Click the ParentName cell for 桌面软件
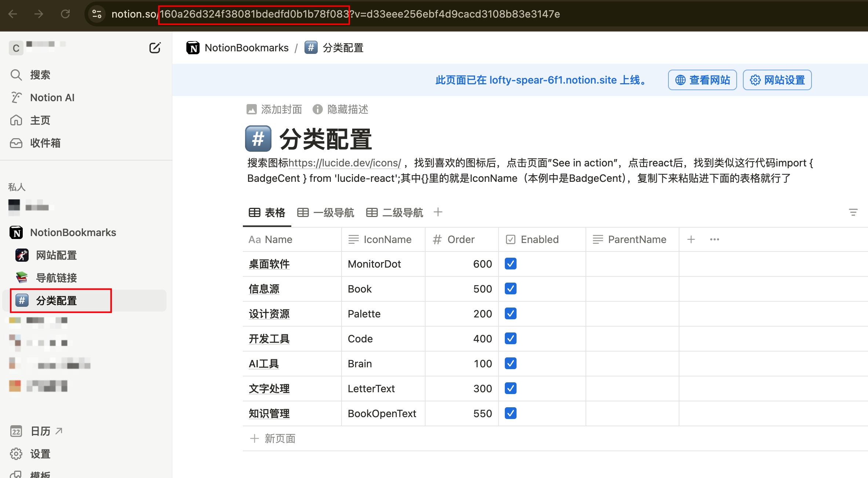The width and height of the screenshot is (868, 478). 632,264
